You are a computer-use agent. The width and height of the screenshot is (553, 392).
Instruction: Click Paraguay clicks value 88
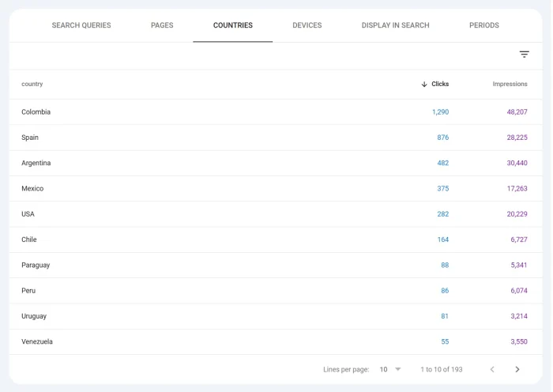(x=445, y=265)
